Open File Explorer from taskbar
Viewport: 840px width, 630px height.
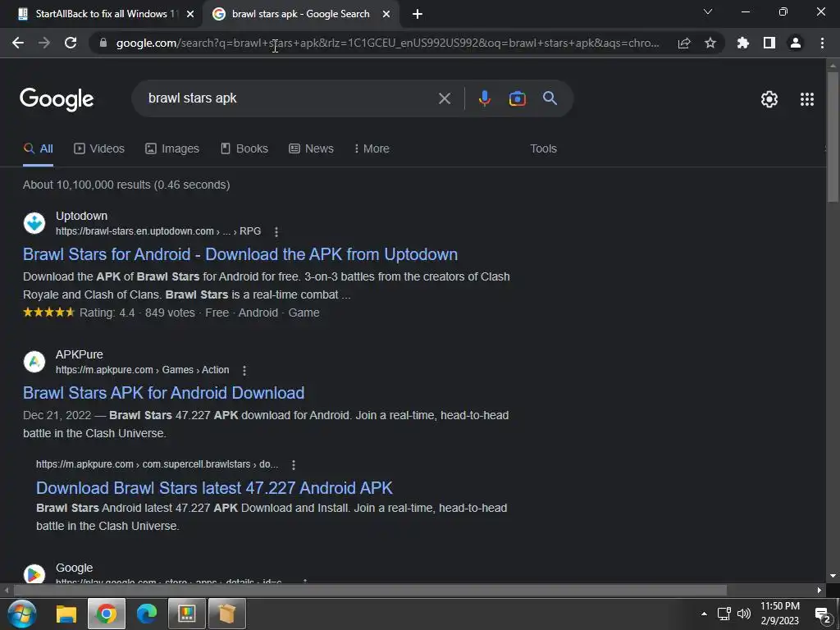66,614
